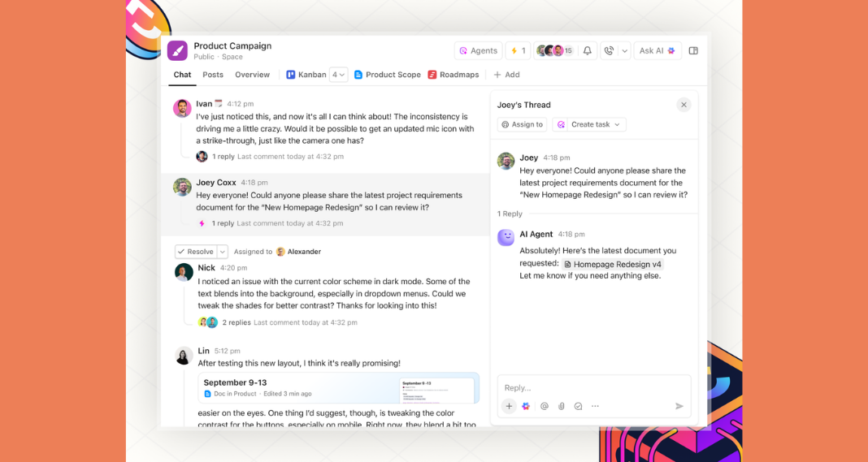The image size is (868, 462).
Task: Click the Product Campaign space brush icon
Action: point(177,51)
